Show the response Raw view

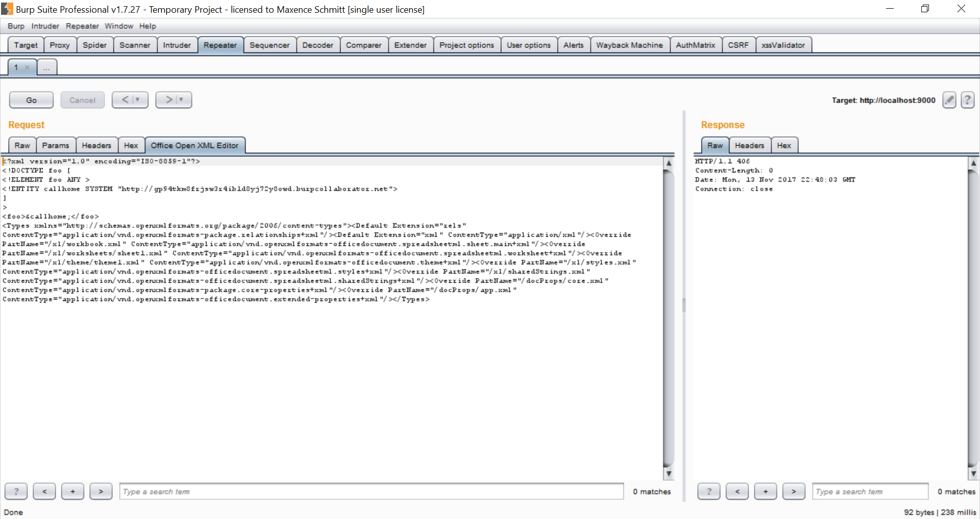click(715, 145)
